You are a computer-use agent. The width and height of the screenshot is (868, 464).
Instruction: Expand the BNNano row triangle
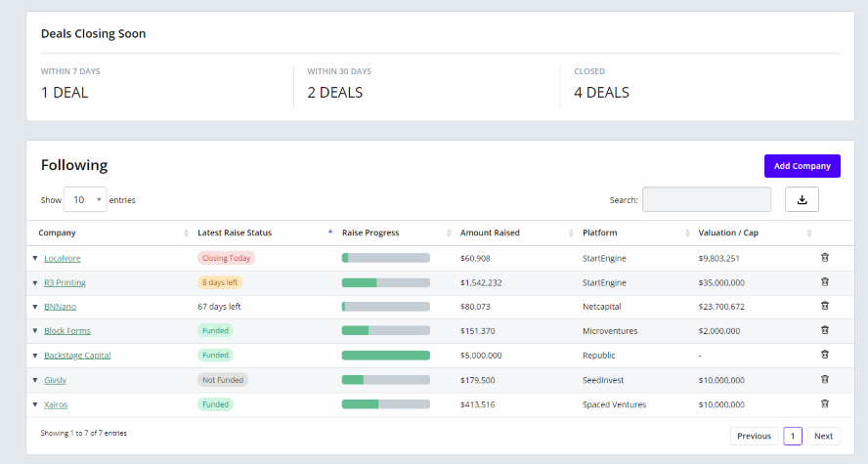point(35,307)
